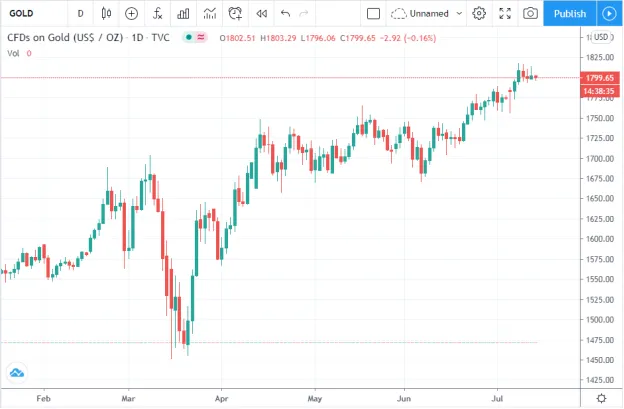The height and width of the screenshot is (409, 624).
Task: Click the 1825.00 price scale label
Action: pyautogui.click(x=600, y=57)
